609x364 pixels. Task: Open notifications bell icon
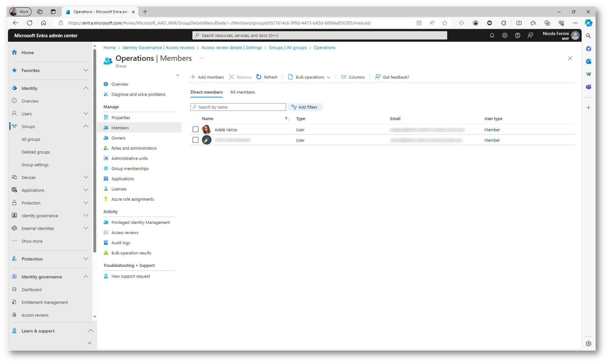492,35
